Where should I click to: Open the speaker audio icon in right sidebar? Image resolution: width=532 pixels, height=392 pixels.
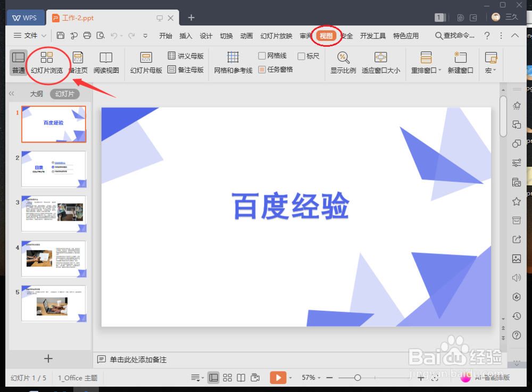tap(517, 278)
